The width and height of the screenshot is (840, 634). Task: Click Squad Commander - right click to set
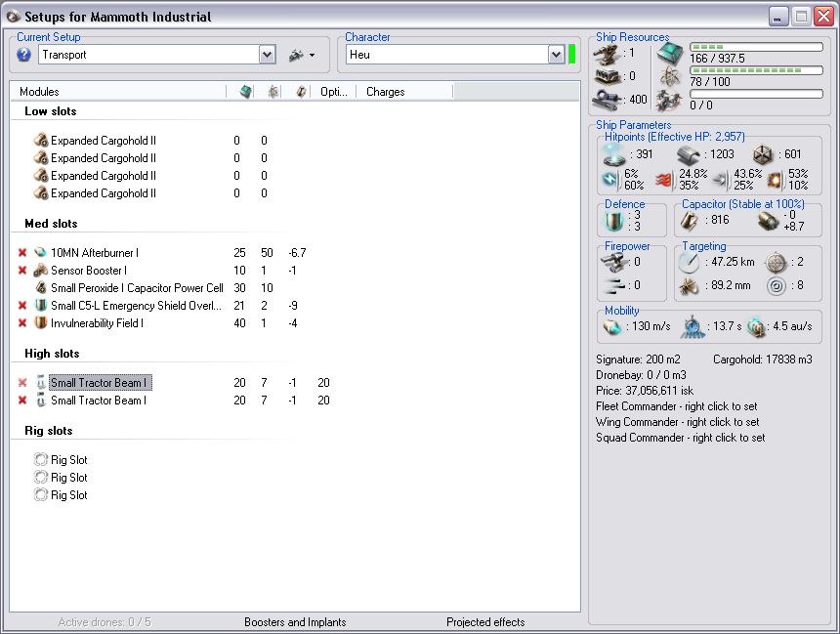coord(681,438)
